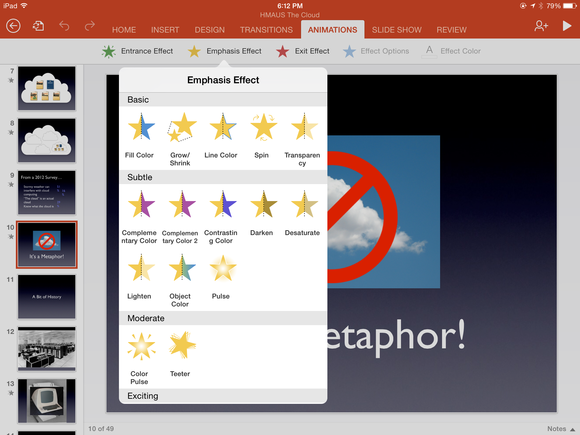Apply the Line Color emphasis effect
Screen dimensions: 580x435
point(221,136)
